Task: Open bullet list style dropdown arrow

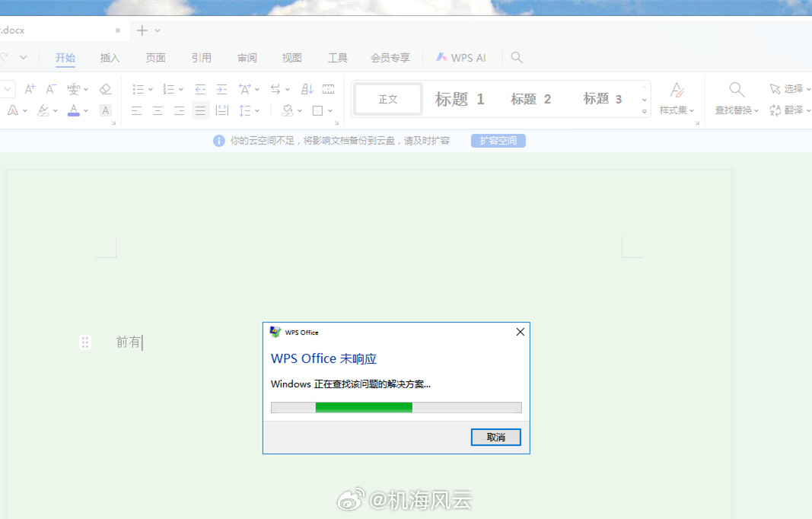Action: pos(150,90)
